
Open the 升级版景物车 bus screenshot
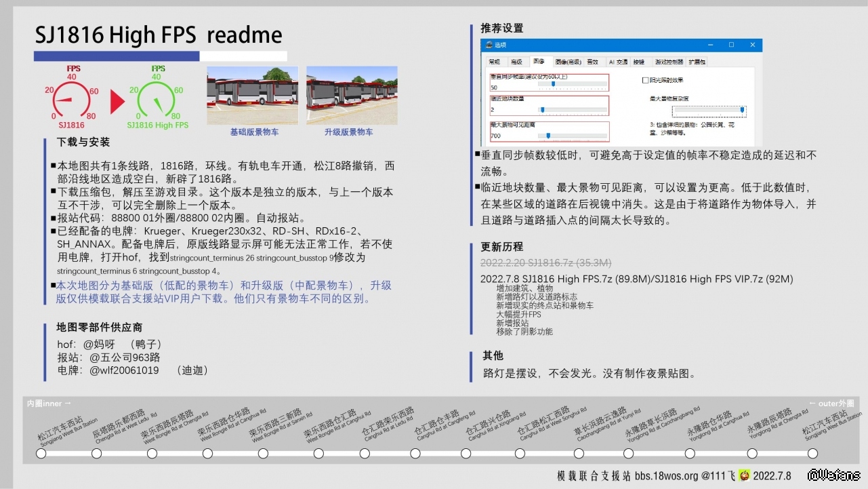(x=352, y=95)
